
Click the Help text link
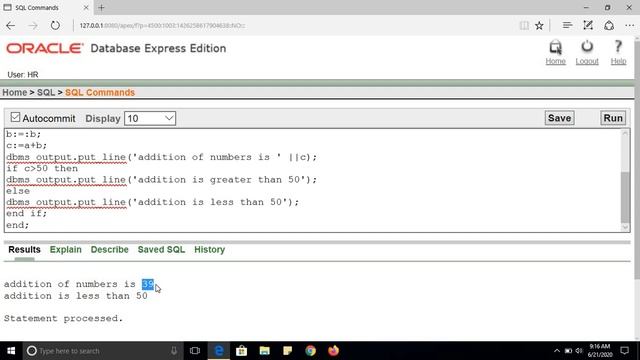[x=618, y=61]
